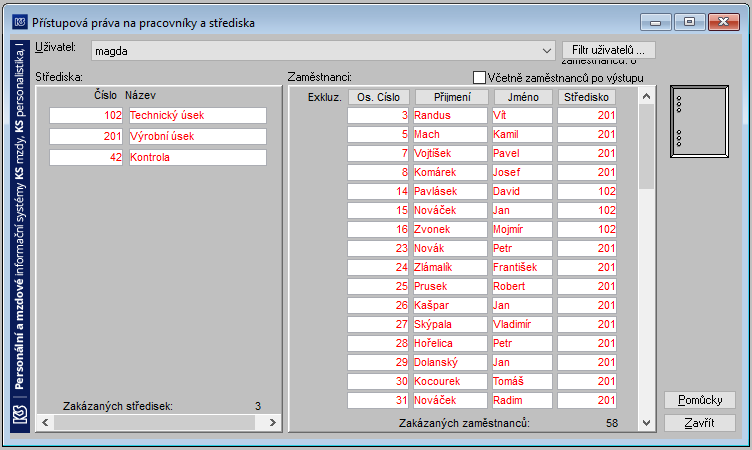Sort by Jméno column header
Image resolution: width=752 pixels, height=450 pixels.
coord(523,97)
